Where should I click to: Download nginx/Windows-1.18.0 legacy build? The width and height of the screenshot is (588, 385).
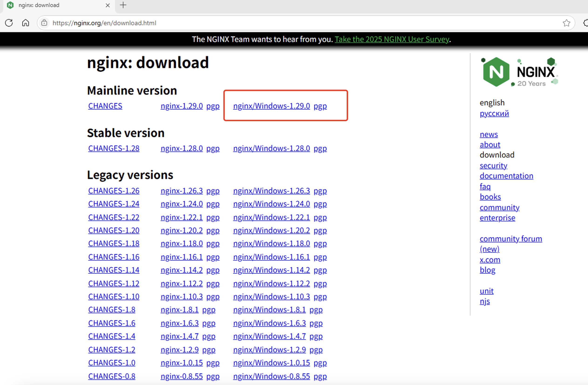tap(271, 244)
